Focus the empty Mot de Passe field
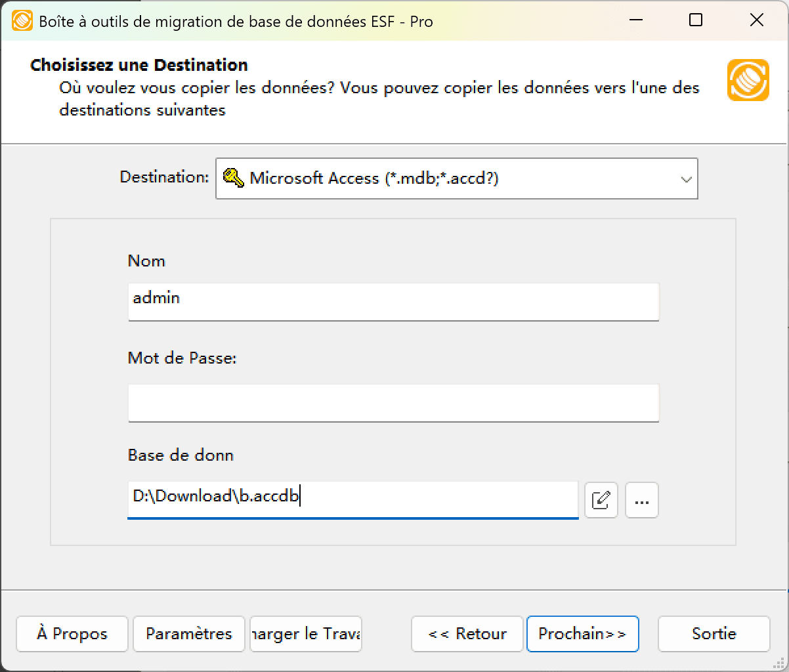Viewport: 789px width, 672px height. tap(394, 402)
